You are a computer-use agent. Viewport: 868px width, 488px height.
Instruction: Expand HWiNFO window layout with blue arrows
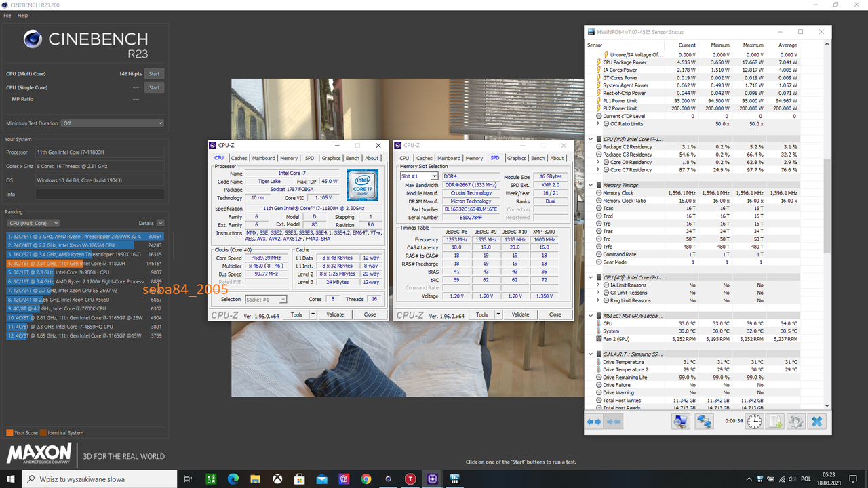(594, 422)
